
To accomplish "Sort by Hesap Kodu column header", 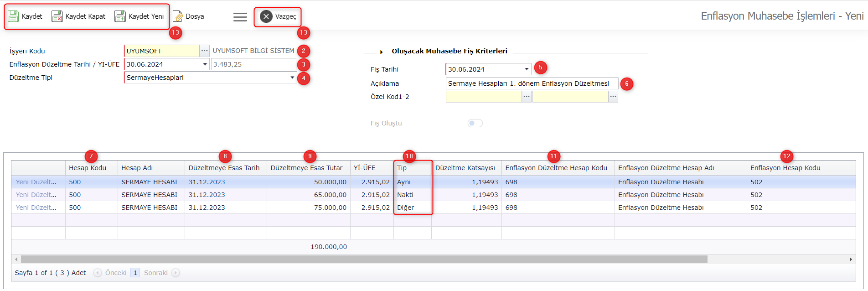I will [x=92, y=168].
